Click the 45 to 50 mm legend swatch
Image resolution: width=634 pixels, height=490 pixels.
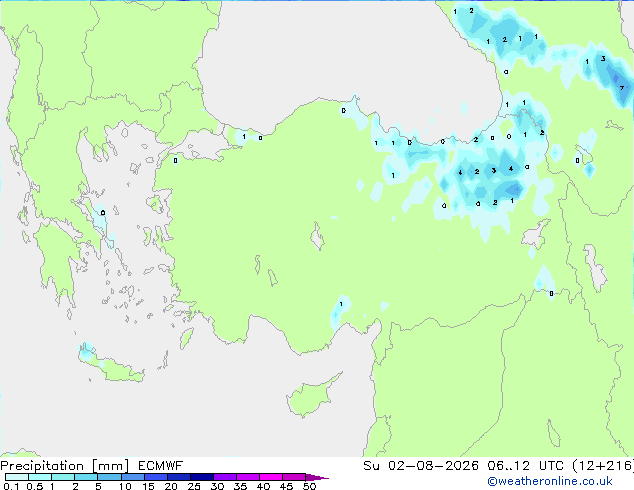coord(294,477)
